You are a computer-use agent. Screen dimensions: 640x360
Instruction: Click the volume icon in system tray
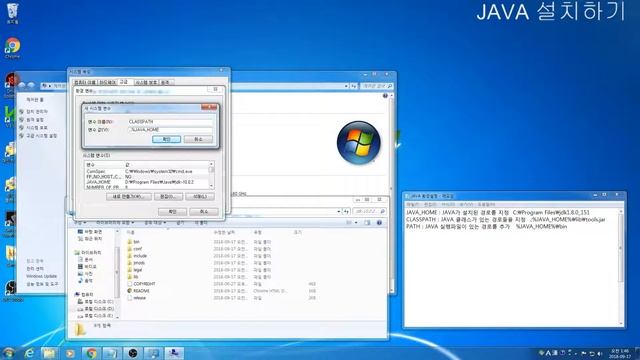[600, 353]
